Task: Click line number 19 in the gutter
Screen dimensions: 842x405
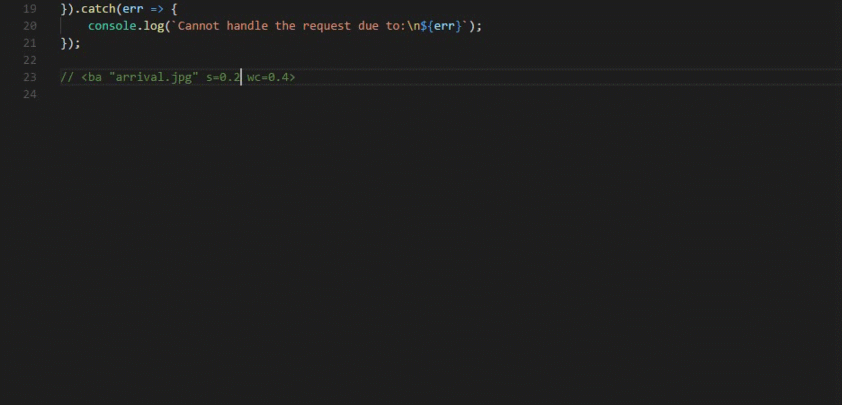Action: [30, 9]
